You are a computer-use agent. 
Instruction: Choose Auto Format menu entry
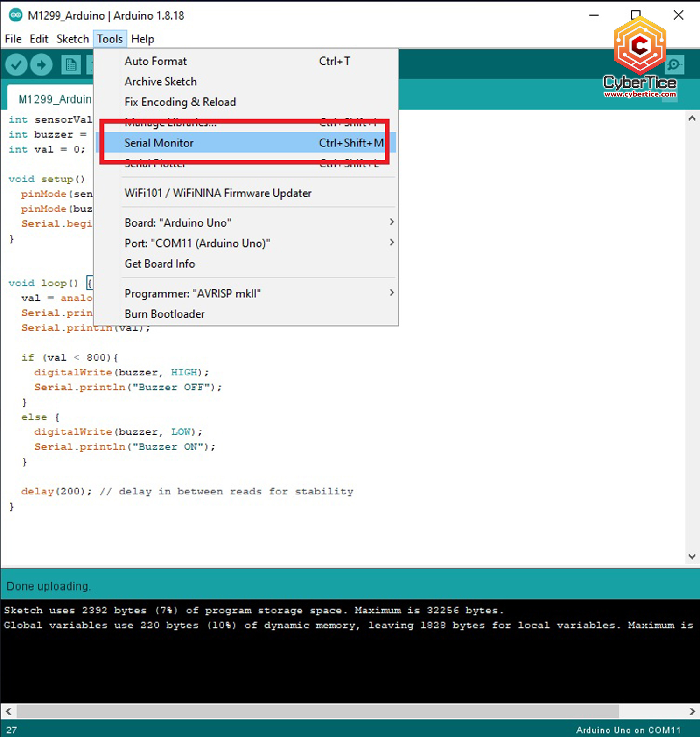coord(155,61)
